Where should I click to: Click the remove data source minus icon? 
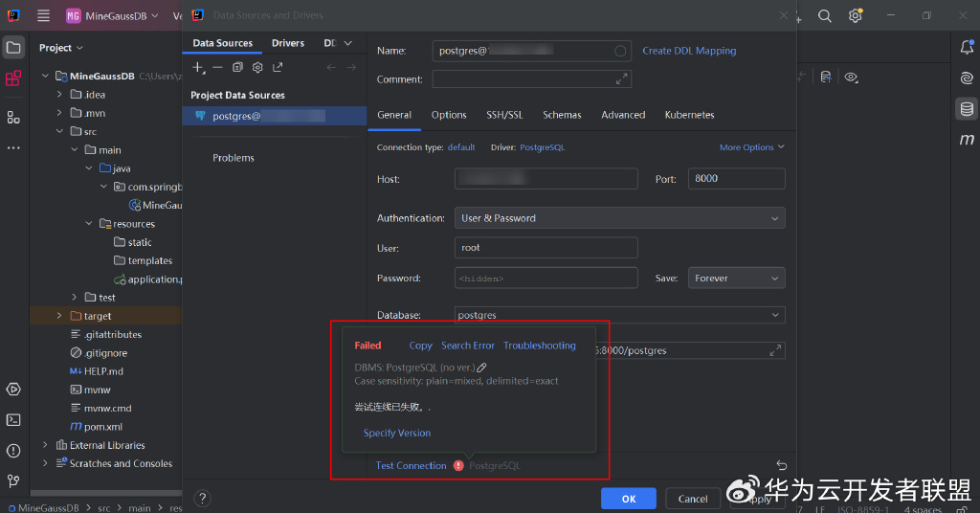217,68
